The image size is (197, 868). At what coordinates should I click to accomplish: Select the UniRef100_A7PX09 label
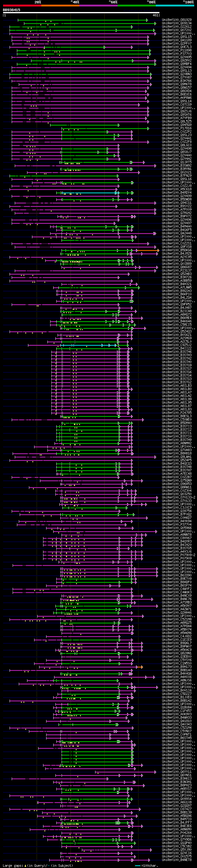coord(177,210)
